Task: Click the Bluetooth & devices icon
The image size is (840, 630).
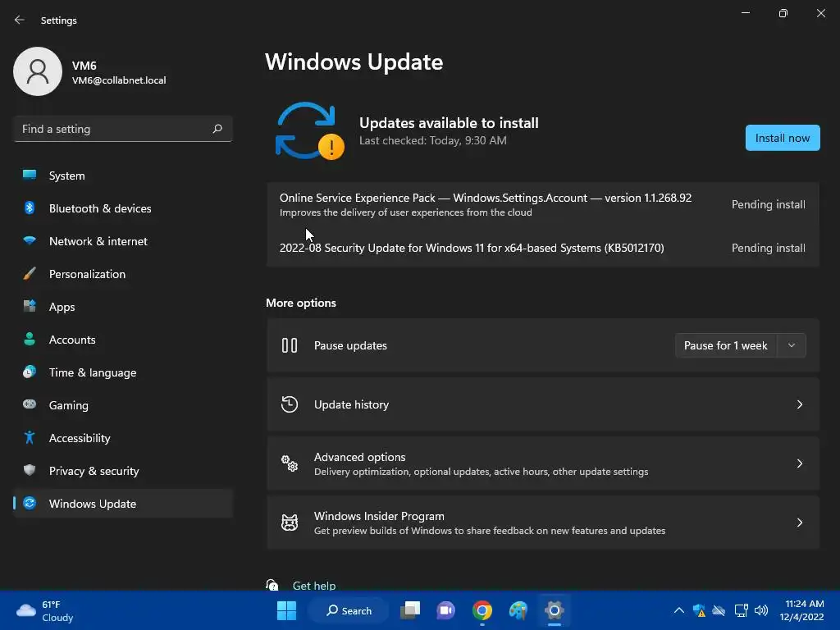Action: [30, 208]
